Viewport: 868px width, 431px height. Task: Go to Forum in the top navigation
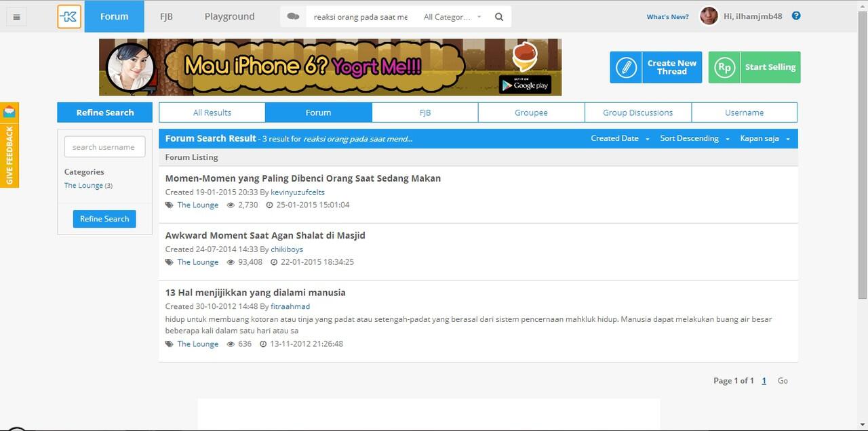coord(114,16)
